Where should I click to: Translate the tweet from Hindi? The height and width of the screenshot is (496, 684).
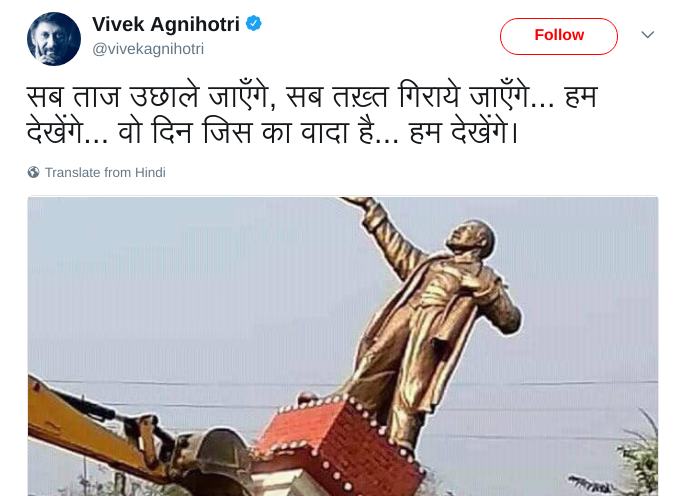pyautogui.click(x=105, y=172)
